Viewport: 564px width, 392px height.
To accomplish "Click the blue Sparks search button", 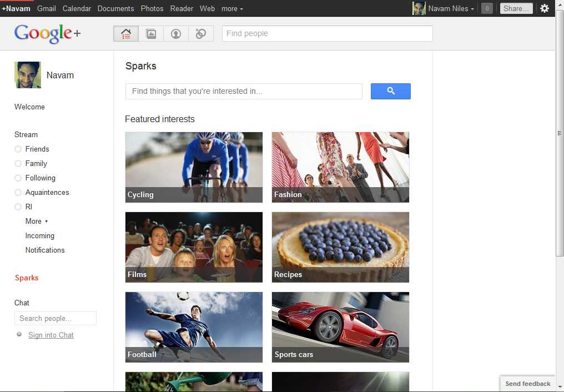I will pyautogui.click(x=390, y=91).
